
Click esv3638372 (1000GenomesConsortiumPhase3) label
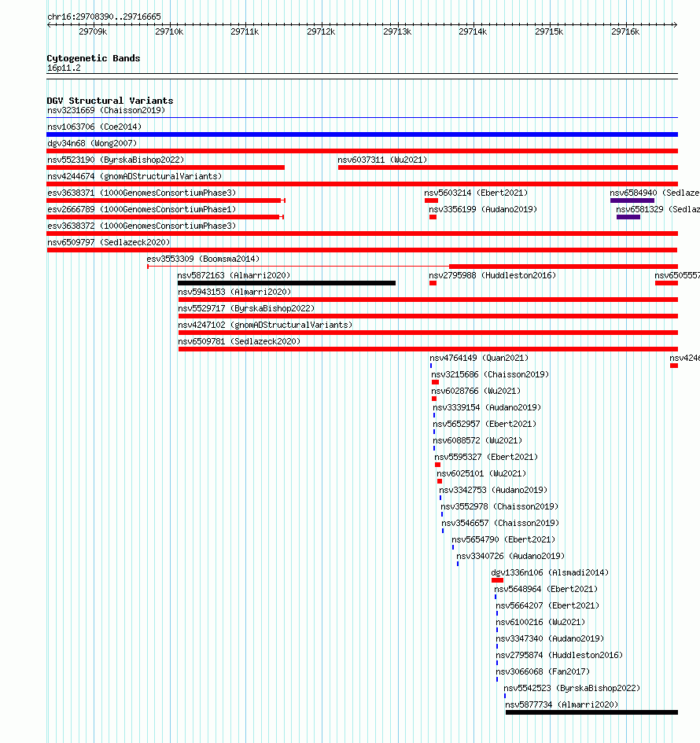tap(142, 226)
